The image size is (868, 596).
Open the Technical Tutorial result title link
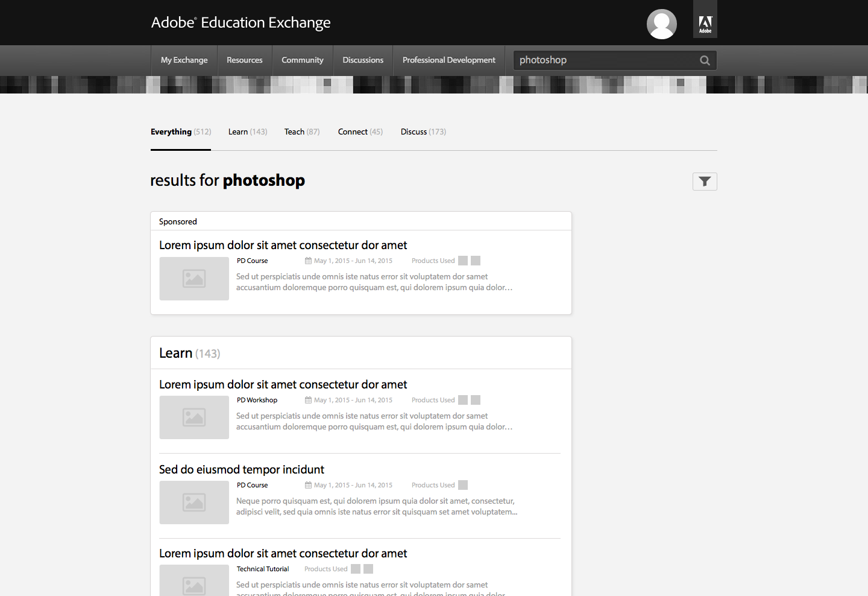pos(283,553)
